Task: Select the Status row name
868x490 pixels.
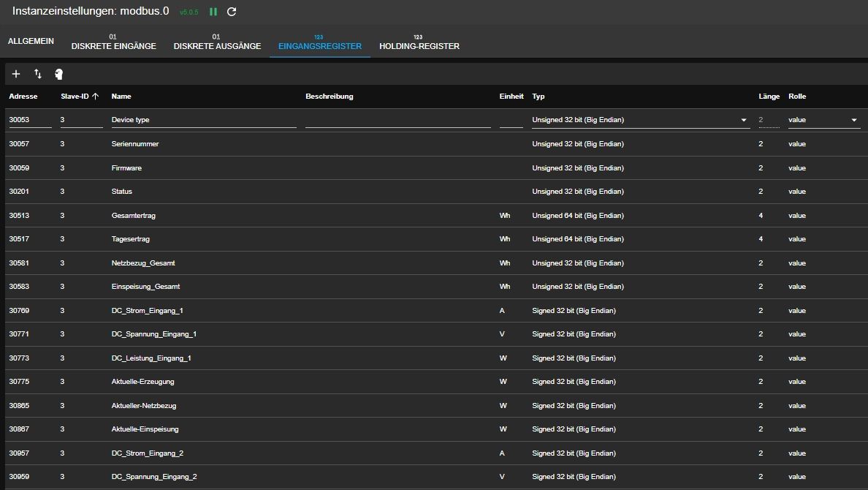Action: click(122, 192)
